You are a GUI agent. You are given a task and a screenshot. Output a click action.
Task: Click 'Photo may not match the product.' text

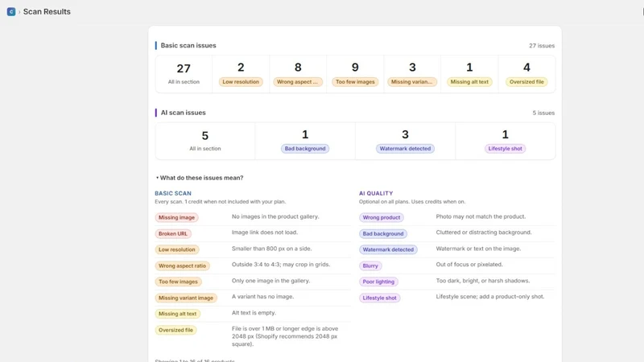481,216
